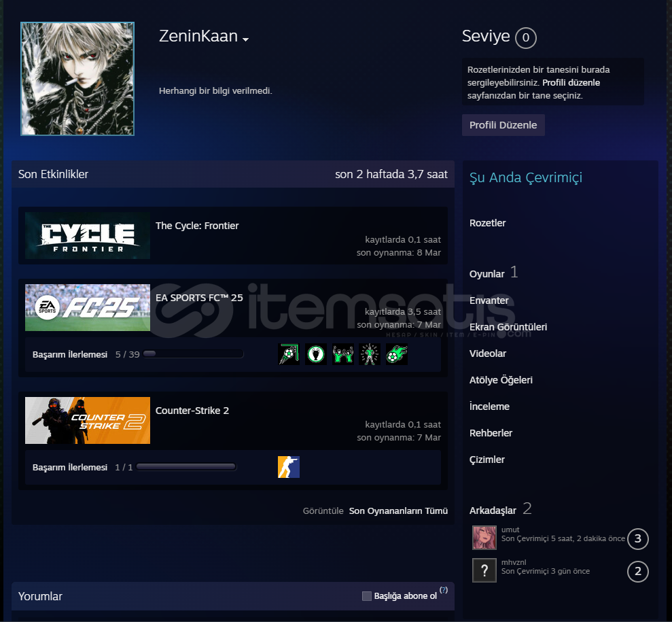Open the Arkadaşlar list
This screenshot has width=672, height=622.
point(493,511)
